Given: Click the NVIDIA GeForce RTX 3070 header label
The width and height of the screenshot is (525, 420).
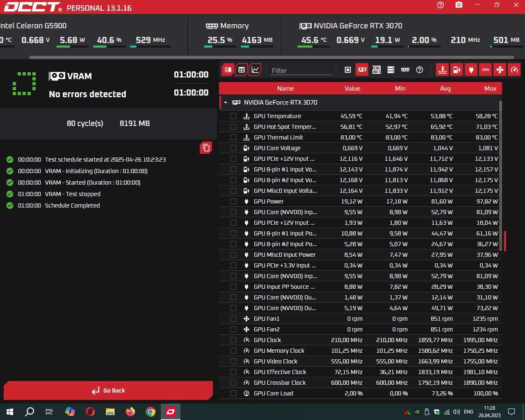Looking at the screenshot, I should pyautogui.click(x=281, y=103).
